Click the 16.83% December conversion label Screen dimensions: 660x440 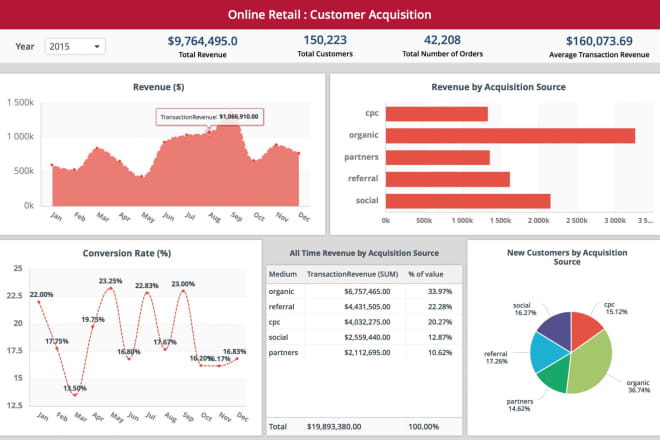coord(234,351)
